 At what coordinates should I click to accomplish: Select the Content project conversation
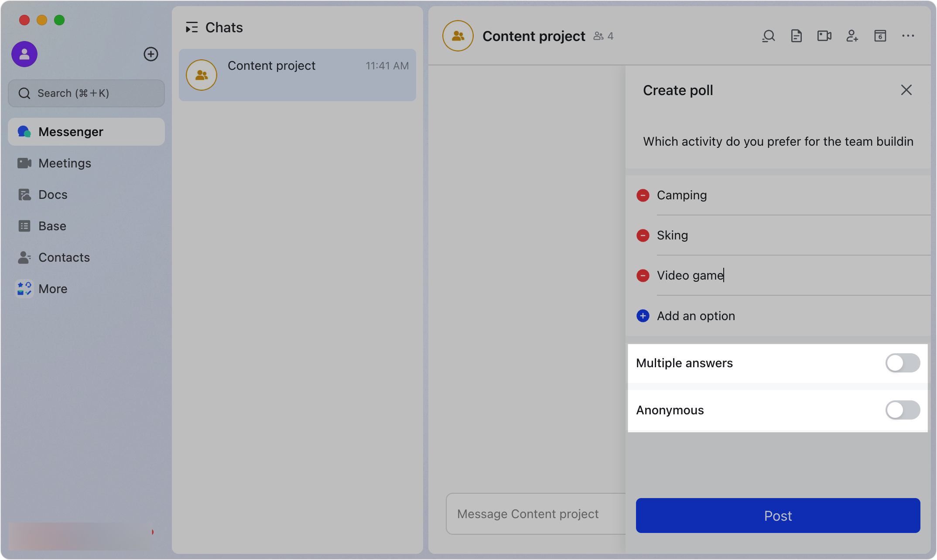pos(297,75)
